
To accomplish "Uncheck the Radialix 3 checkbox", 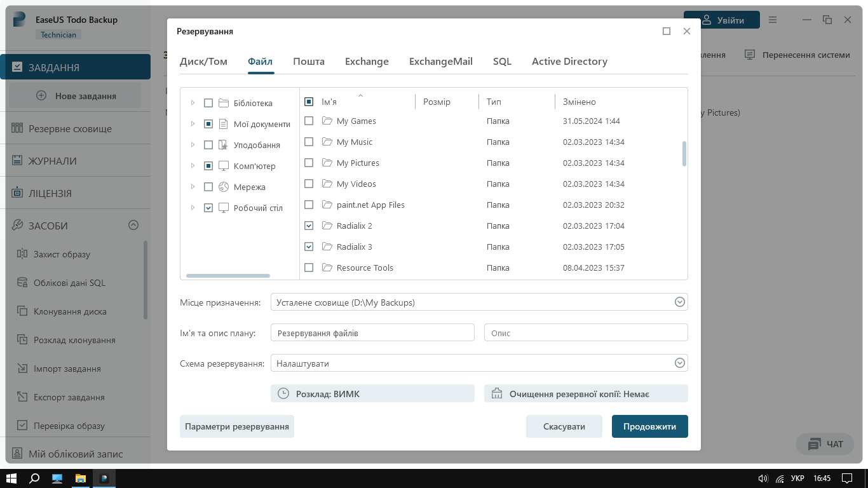I will pos(309,247).
